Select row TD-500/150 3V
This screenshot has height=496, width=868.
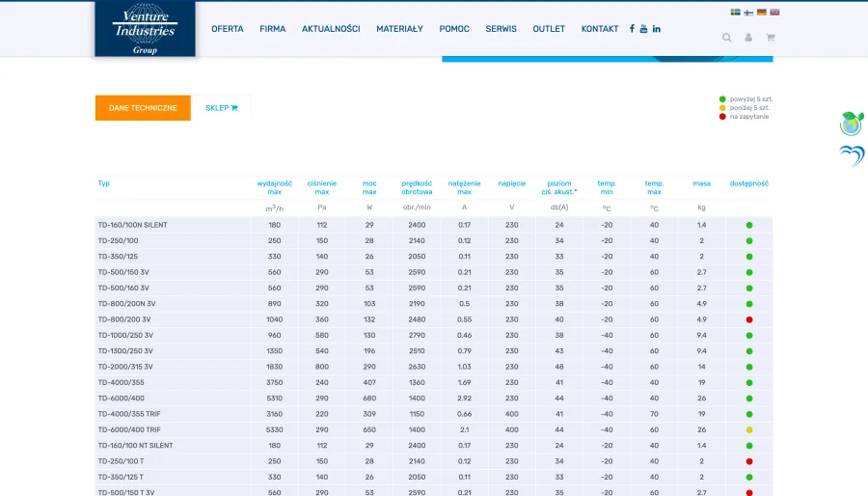point(433,272)
